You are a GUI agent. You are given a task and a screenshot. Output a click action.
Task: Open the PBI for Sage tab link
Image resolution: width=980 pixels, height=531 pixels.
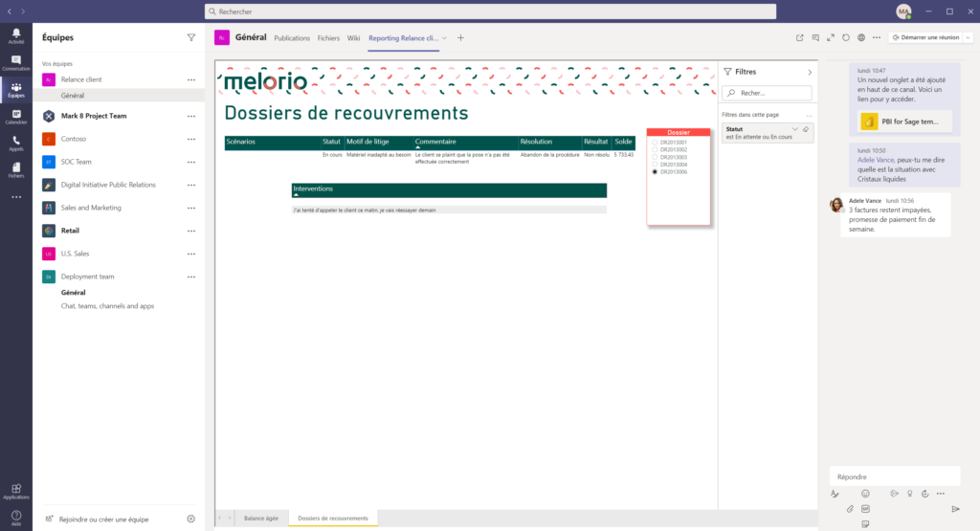click(x=905, y=122)
